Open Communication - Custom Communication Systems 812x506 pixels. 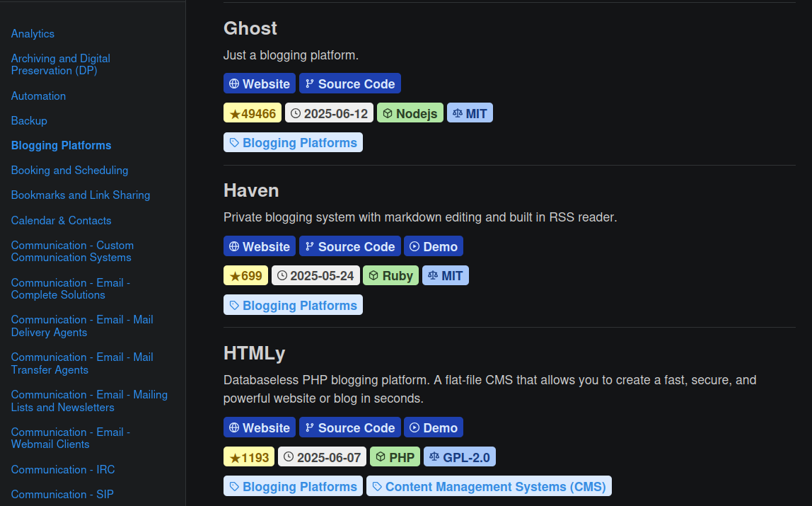click(x=72, y=251)
